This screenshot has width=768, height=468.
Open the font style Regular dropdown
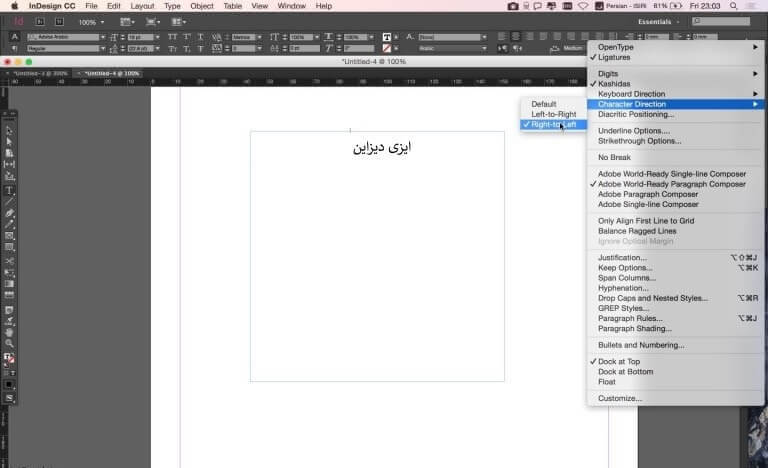point(102,49)
